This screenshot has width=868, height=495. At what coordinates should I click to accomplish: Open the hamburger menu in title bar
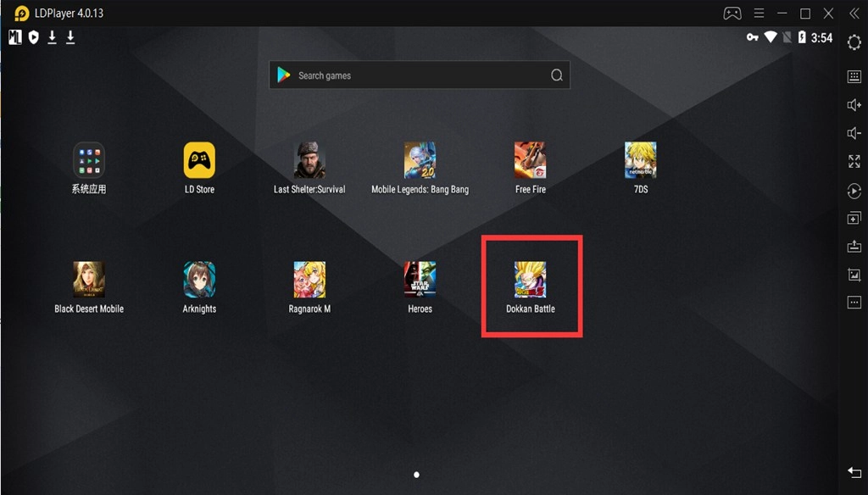coord(759,13)
